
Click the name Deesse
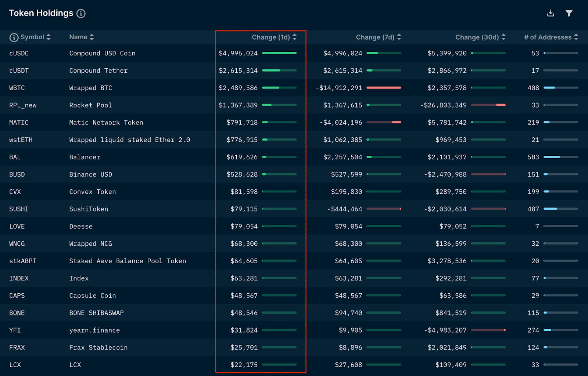pos(81,227)
